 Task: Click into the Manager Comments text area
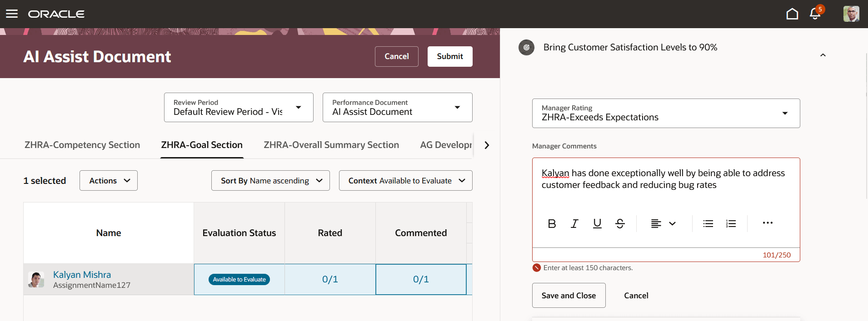click(666, 184)
